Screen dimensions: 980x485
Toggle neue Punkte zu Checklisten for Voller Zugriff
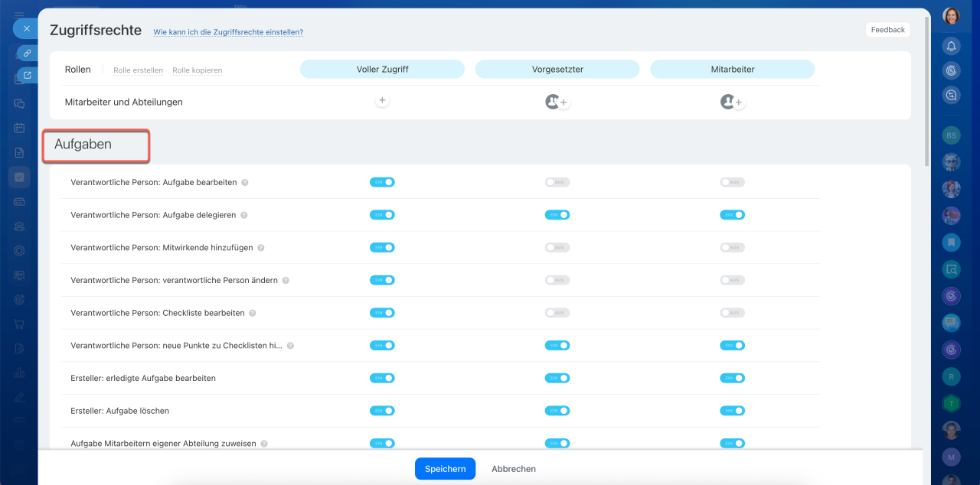(382, 345)
